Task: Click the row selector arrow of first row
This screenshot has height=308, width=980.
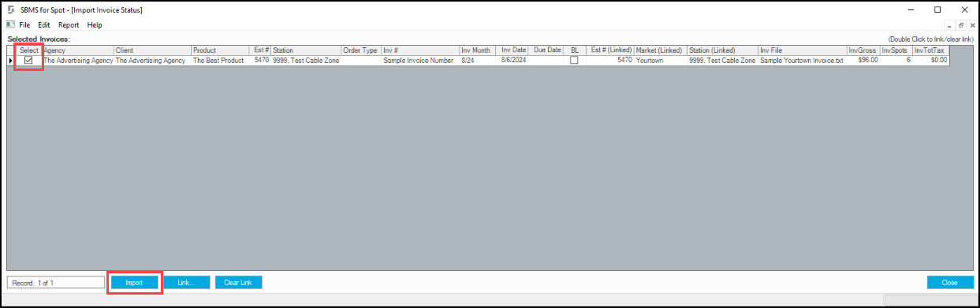Action: coord(11,60)
